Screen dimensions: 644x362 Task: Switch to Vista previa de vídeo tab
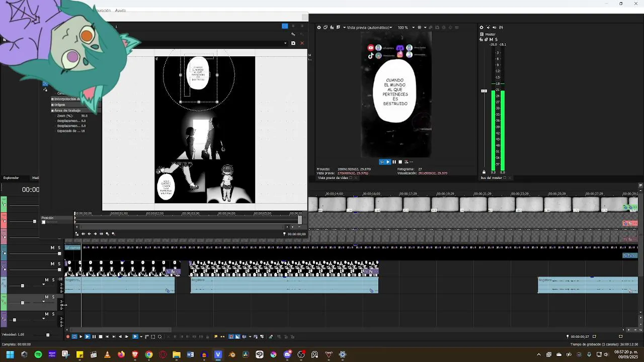pyautogui.click(x=334, y=177)
